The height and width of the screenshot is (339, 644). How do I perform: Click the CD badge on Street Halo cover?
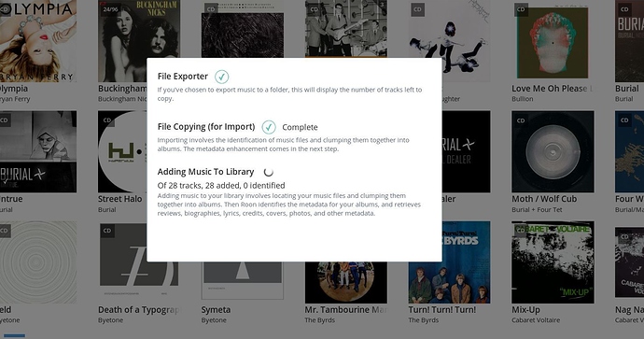[x=107, y=120]
